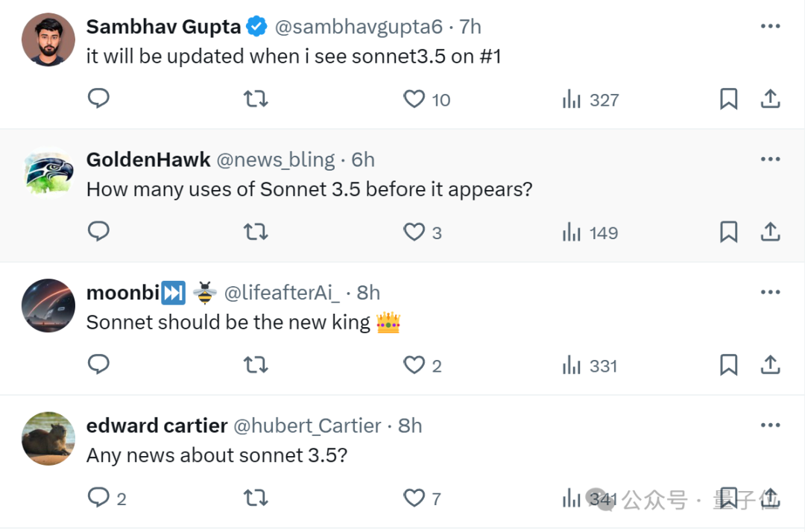Like edward cartier's tweet

pyautogui.click(x=414, y=498)
